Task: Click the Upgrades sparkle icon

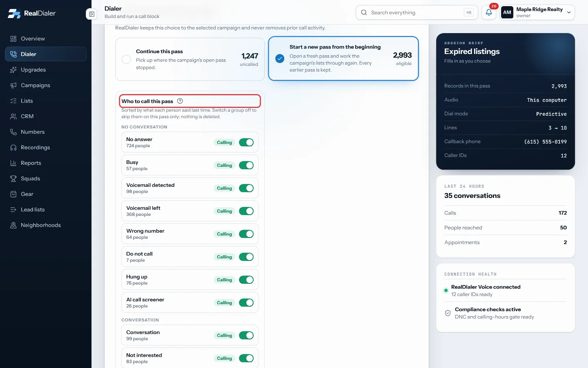Action: click(x=13, y=70)
